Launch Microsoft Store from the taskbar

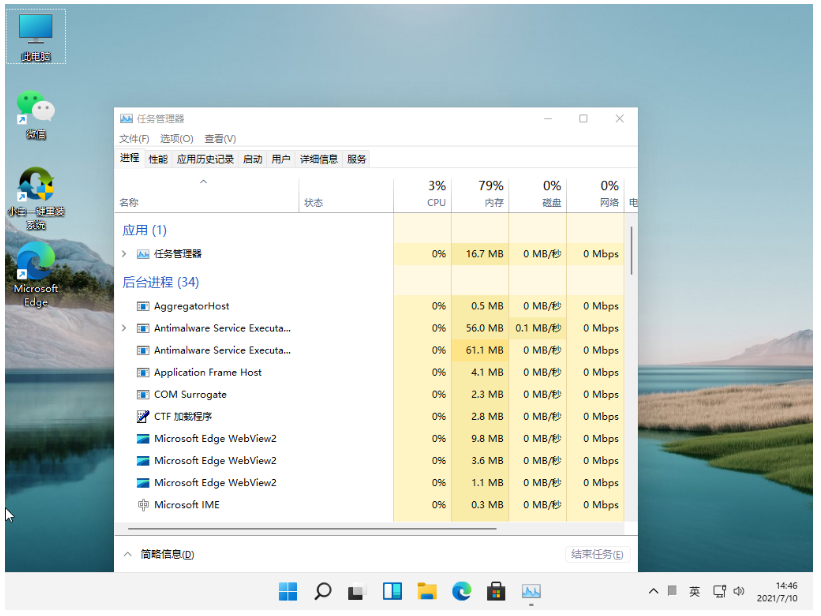496,591
